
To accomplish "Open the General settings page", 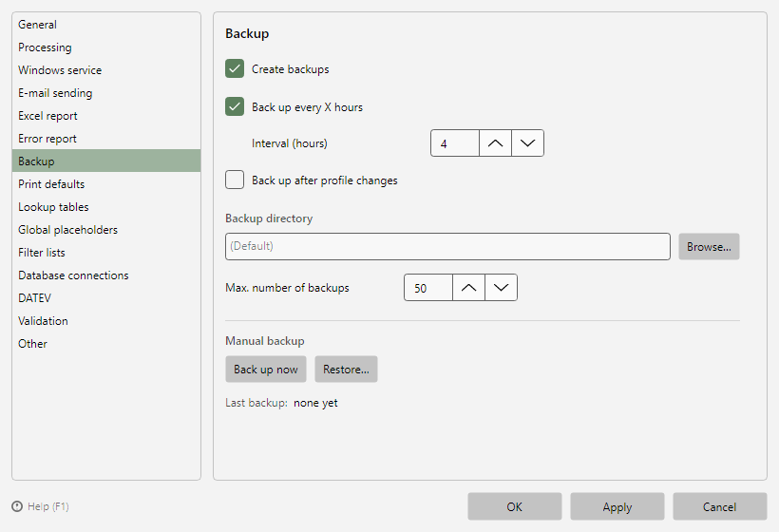I will point(106,25).
